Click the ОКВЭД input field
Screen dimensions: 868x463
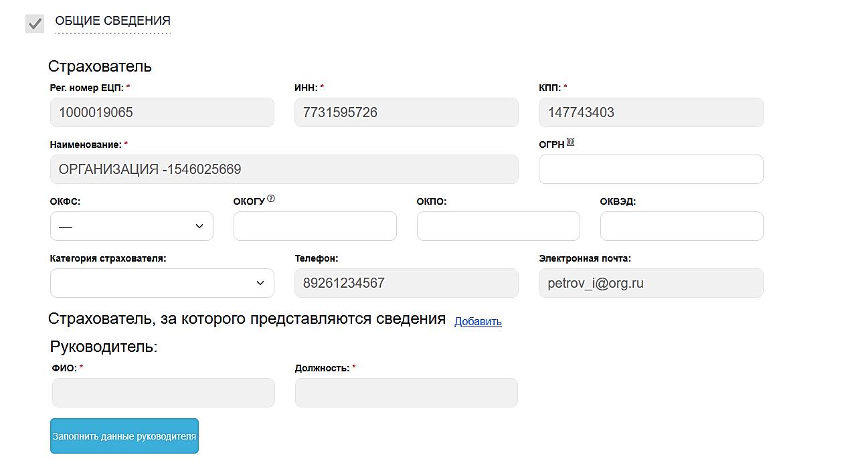point(681,226)
